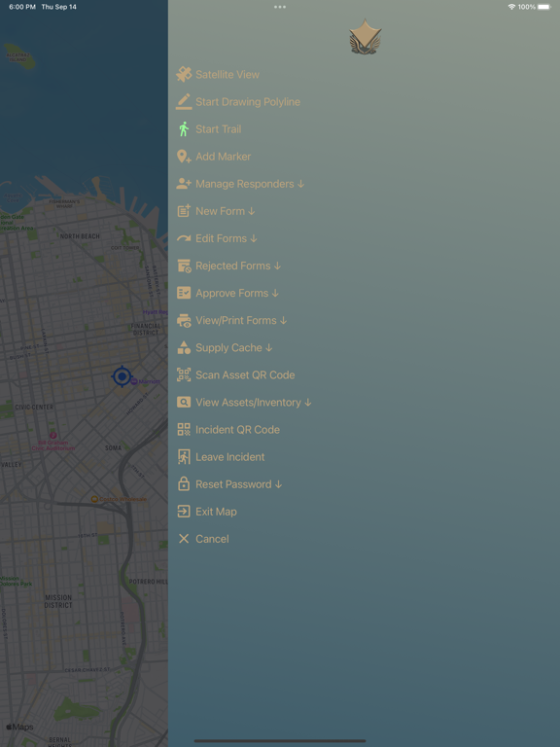Screen dimensions: 560x747
Task: Tap the Bill Graham Civic Auditorium marker
Action: point(53,435)
